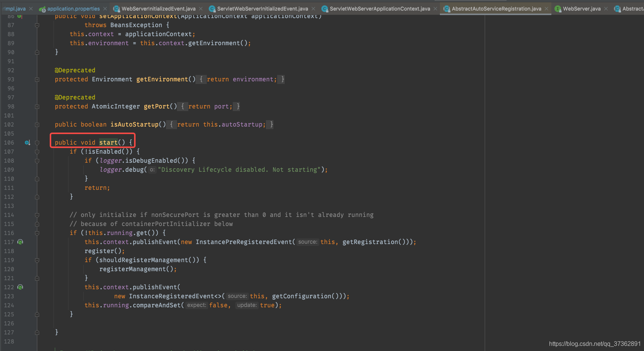Click the getEnvironment method declaration name
644x351 pixels.
pyautogui.click(x=162, y=79)
